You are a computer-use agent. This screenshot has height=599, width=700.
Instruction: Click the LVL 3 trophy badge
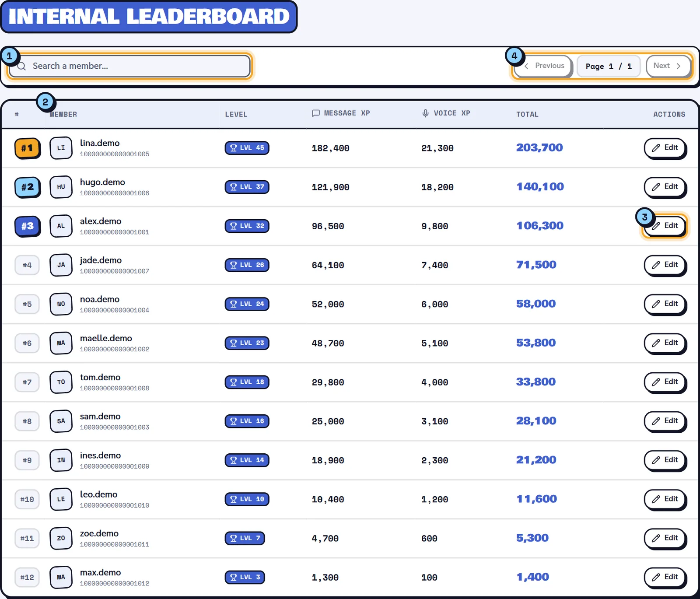(x=245, y=577)
